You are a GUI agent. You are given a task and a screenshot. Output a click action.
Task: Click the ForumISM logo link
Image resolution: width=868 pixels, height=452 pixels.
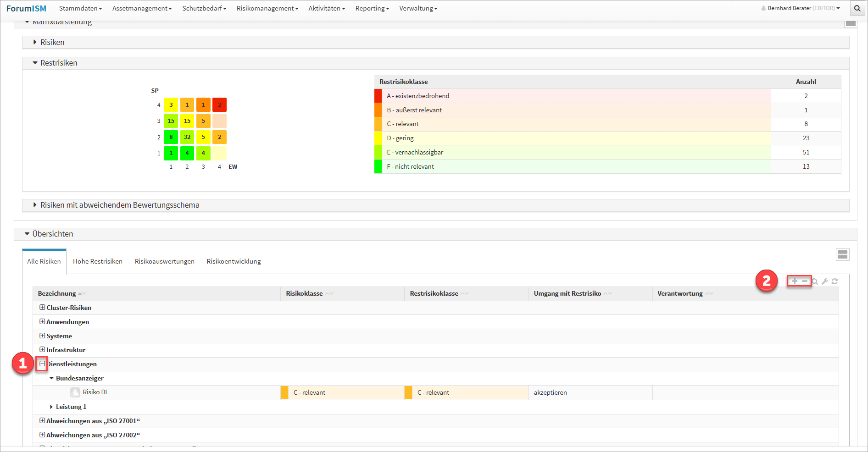pyautogui.click(x=26, y=8)
